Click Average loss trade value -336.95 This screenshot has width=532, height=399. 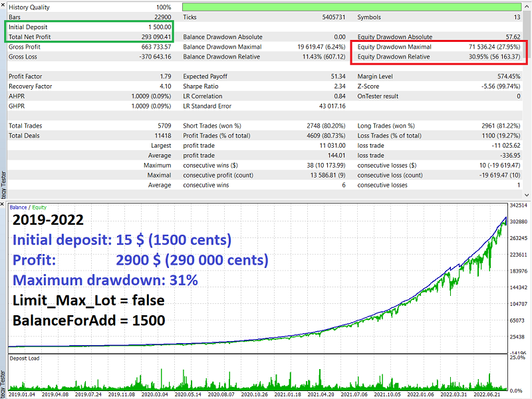point(510,156)
